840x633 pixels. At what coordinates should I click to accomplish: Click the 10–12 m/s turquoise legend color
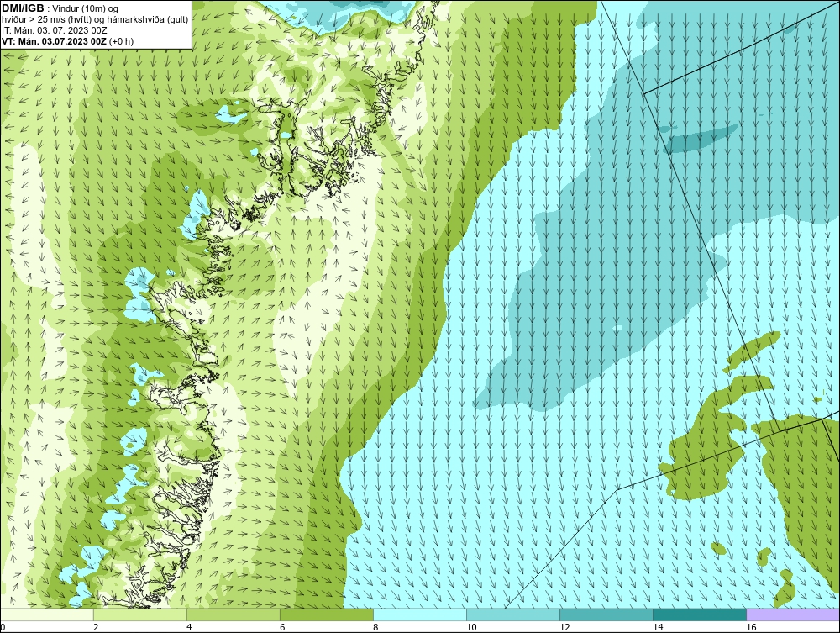513,615
